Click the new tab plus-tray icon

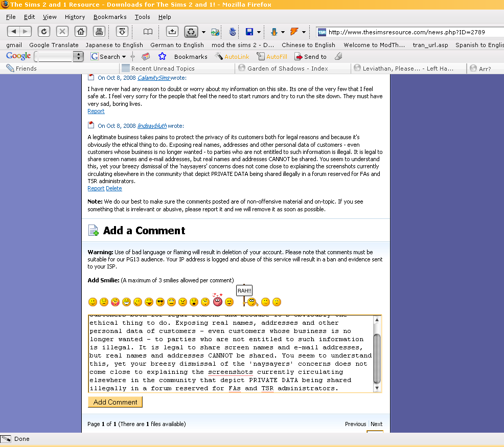pos(172,32)
